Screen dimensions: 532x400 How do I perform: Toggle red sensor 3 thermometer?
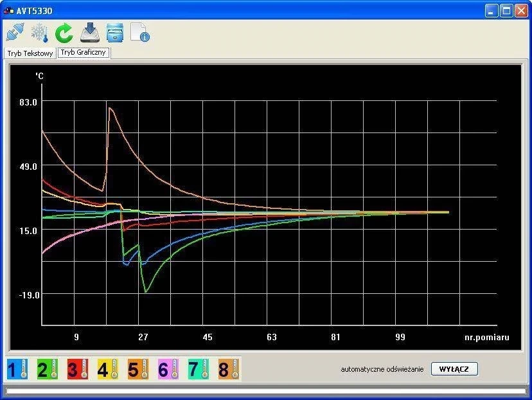pyautogui.click(x=78, y=369)
